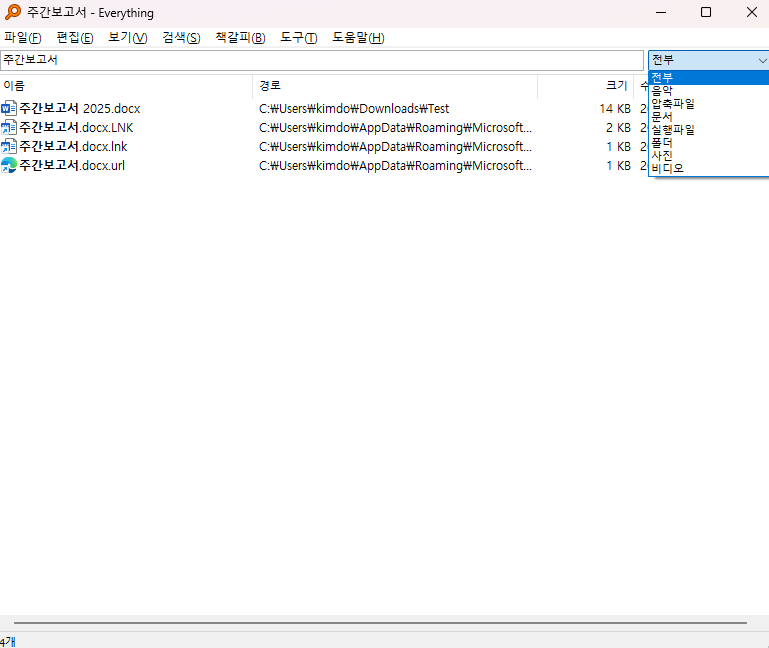Click the shortcut icon of 주간보고서.docx.LNK
The height and width of the screenshot is (648, 769).
9,128
